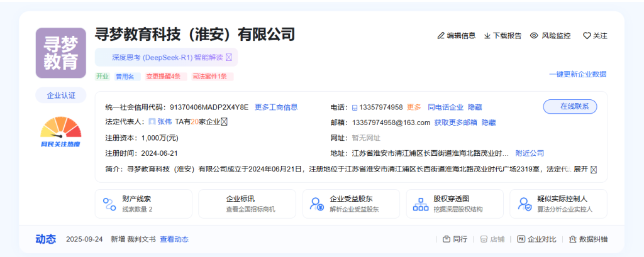Open 深度思考 DeepSeek-R1 智能解读
Viewport: 644px width, 257px height.
tap(166, 57)
